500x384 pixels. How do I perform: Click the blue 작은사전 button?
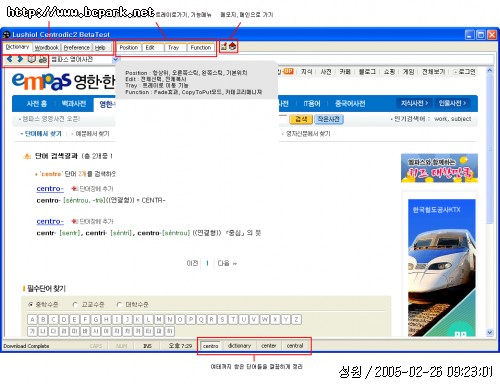[329, 119]
